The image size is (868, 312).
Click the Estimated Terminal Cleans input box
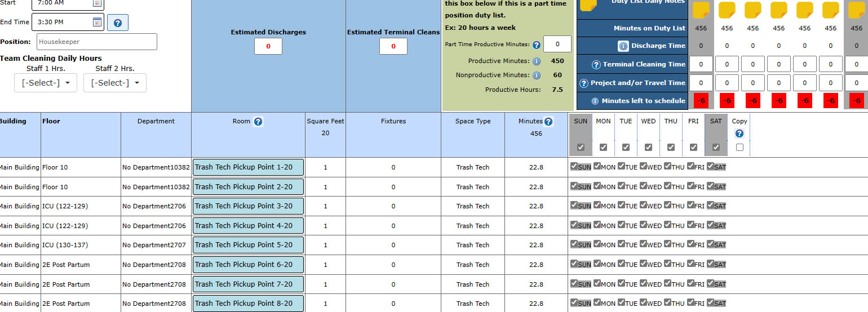(x=393, y=46)
